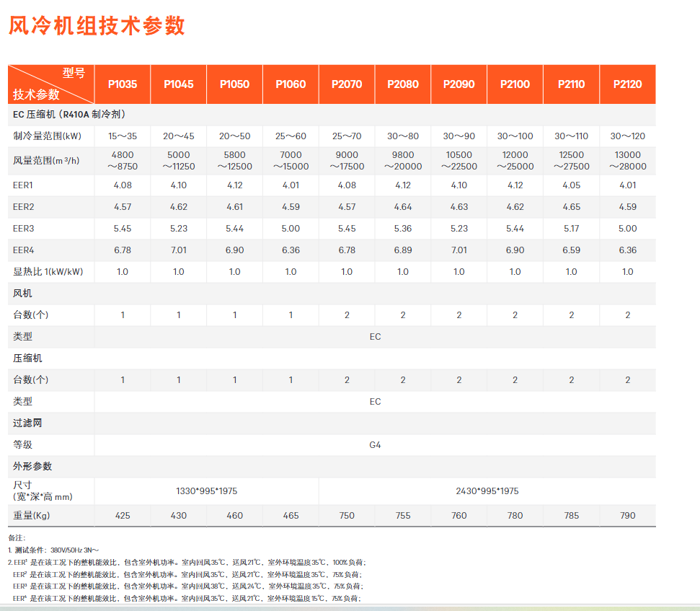Select the P2120 column header
This screenshot has width=700, height=611.
[x=627, y=84]
